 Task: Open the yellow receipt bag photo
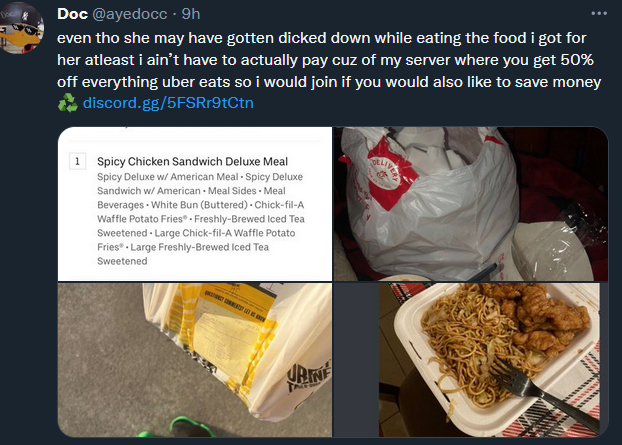(195, 360)
